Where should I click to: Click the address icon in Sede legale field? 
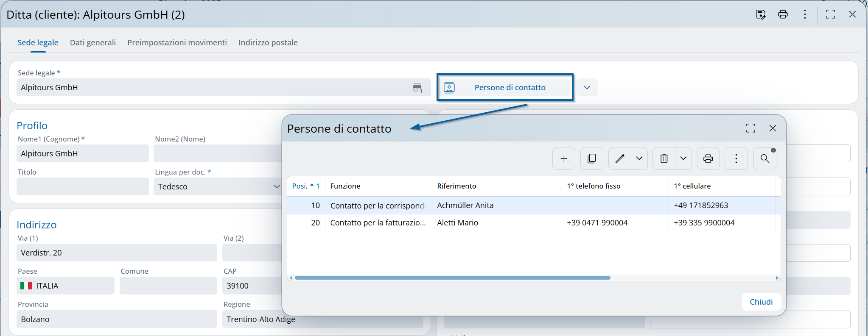[417, 88]
